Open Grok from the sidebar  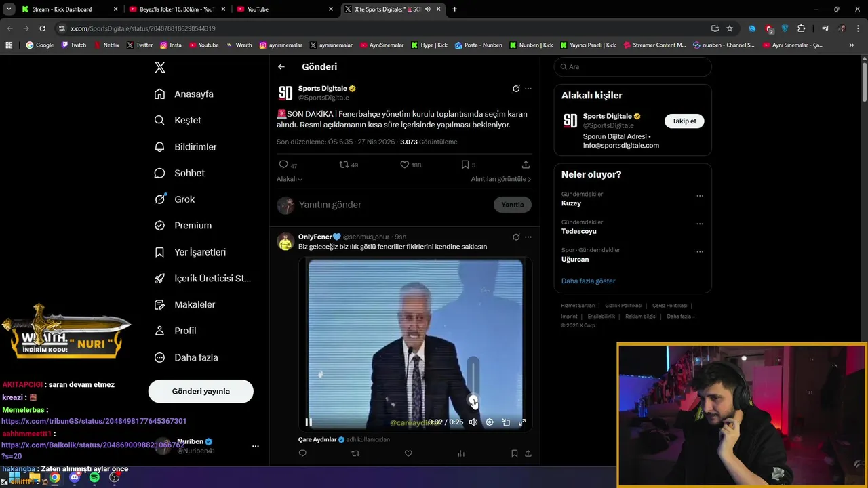[x=174, y=199]
